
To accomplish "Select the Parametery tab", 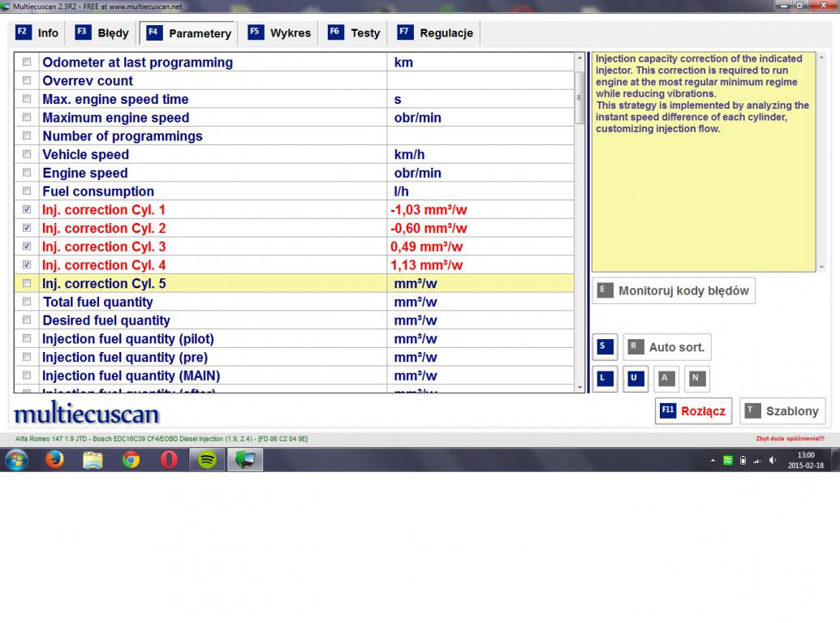I will (x=187, y=33).
